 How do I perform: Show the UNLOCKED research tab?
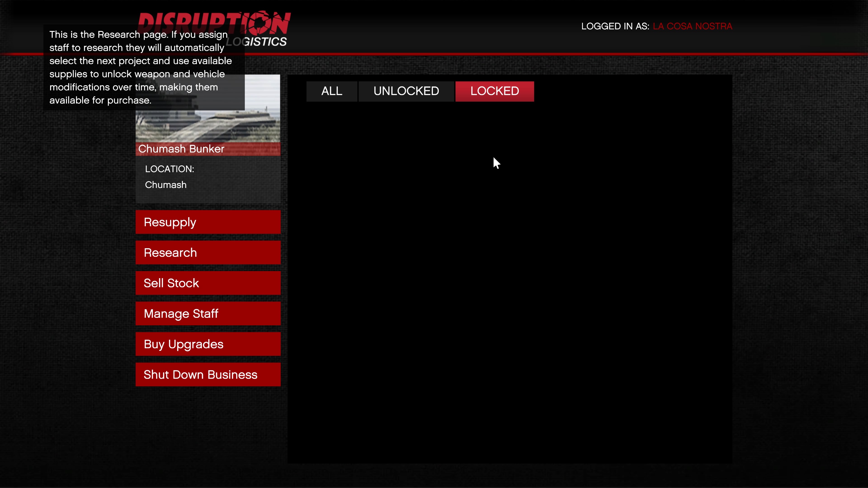pos(406,91)
